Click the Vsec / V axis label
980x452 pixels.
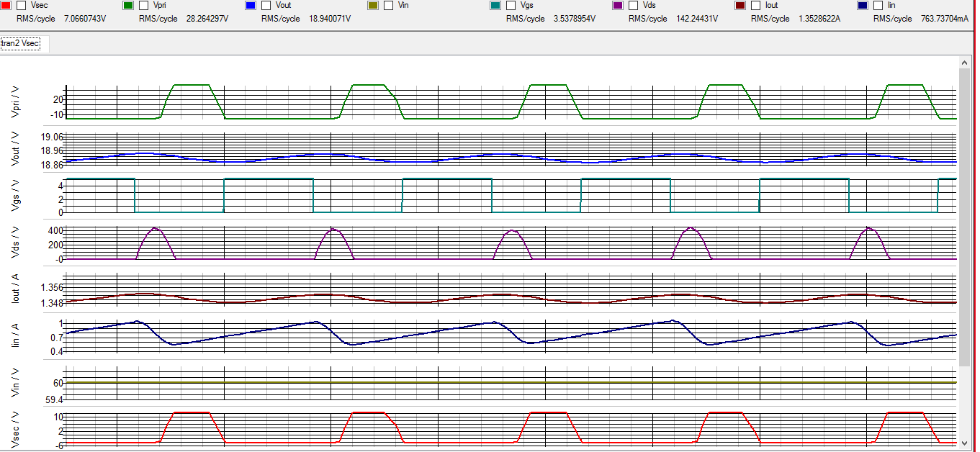tap(17, 430)
